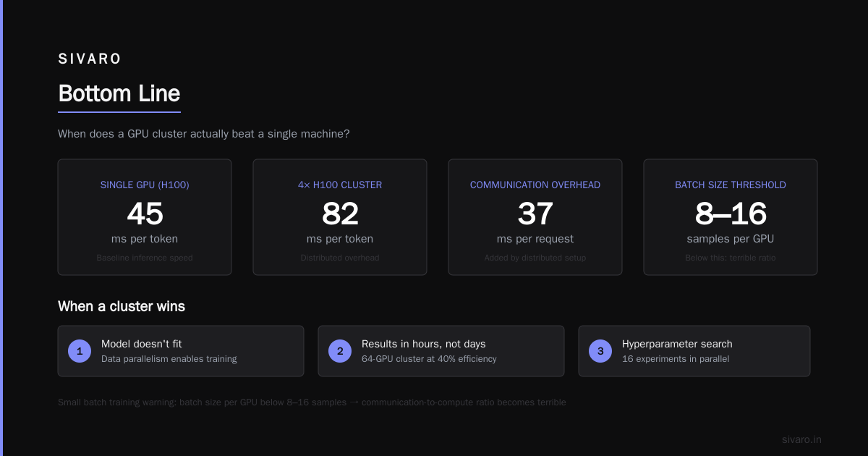868x456 pixels.
Task: Select the Hyperparameter search title
Action: [x=677, y=344]
